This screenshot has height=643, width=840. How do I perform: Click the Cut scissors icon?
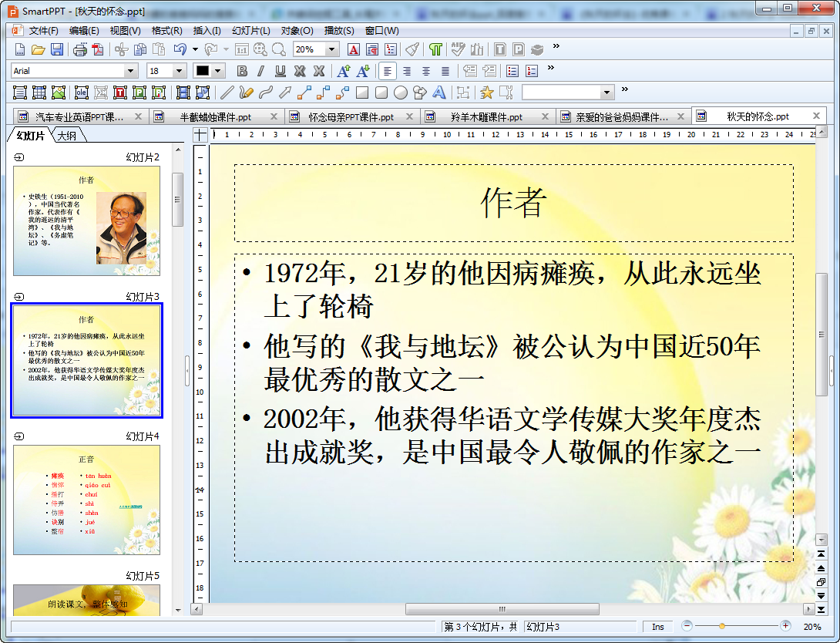pyautogui.click(x=122, y=50)
